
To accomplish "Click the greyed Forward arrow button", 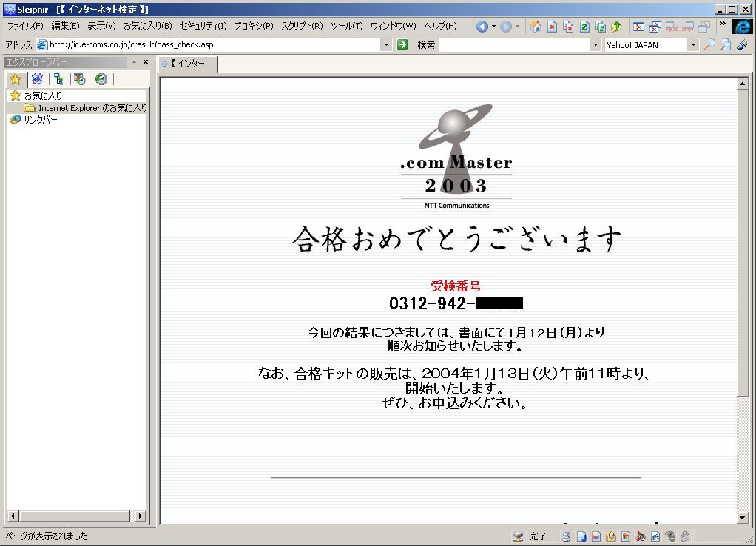I will click(505, 27).
